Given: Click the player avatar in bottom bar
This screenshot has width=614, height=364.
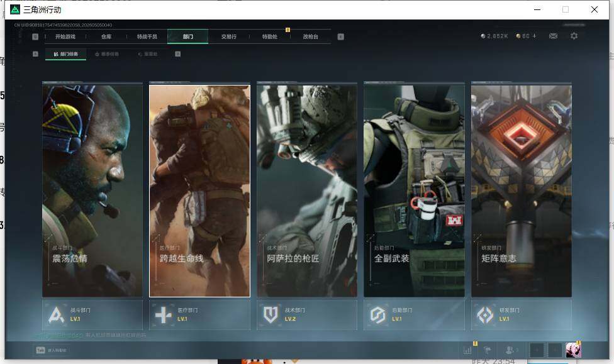Looking at the screenshot, I should pos(573,350).
